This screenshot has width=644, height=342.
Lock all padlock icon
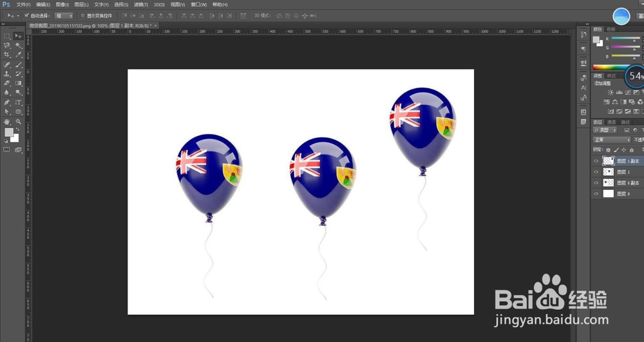point(631,150)
